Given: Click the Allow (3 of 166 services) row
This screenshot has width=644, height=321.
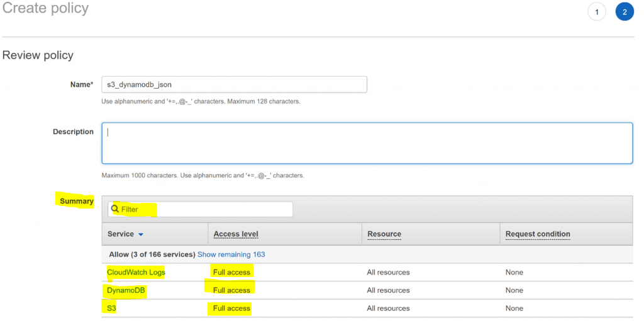Looking at the screenshot, I should coord(367,254).
